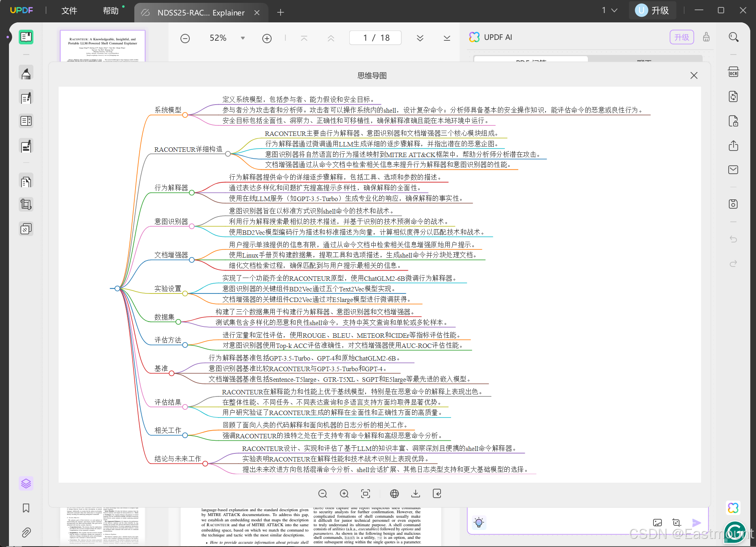Select the 结论与未来工作 mind map node
The image size is (756, 547).
click(177, 459)
